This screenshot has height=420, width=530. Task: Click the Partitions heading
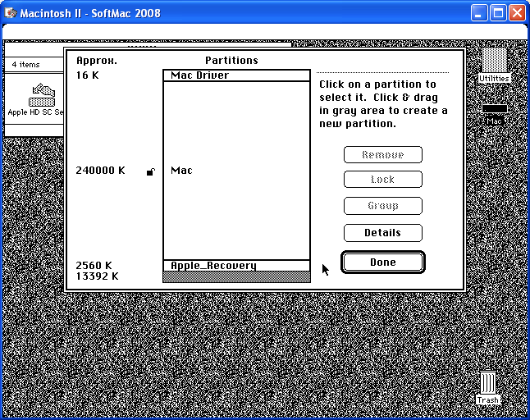[231, 60]
